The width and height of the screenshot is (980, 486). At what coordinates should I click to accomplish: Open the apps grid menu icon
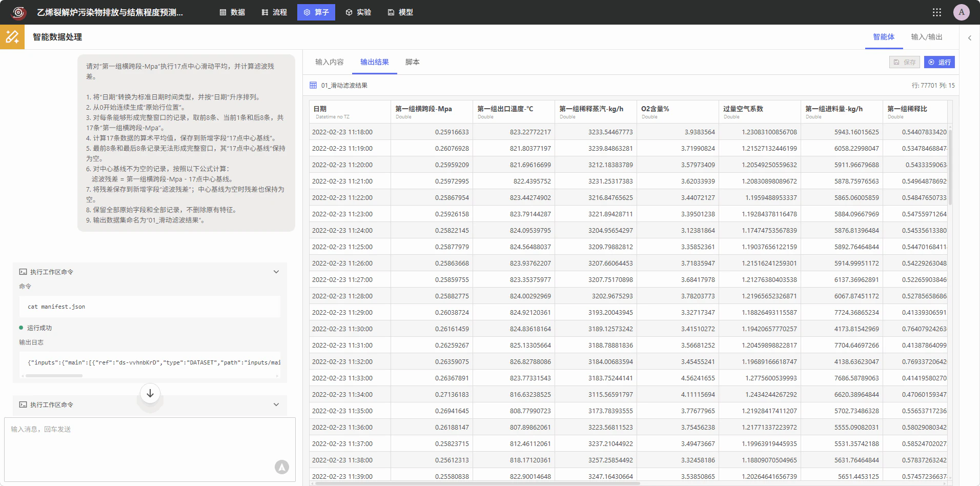click(x=937, y=12)
